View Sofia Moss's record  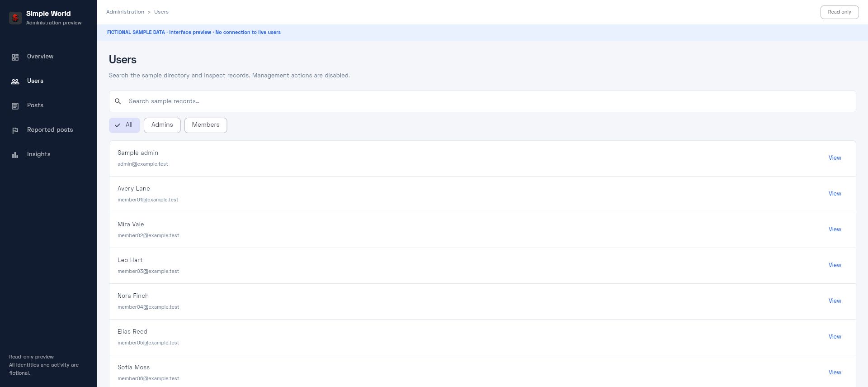(835, 373)
